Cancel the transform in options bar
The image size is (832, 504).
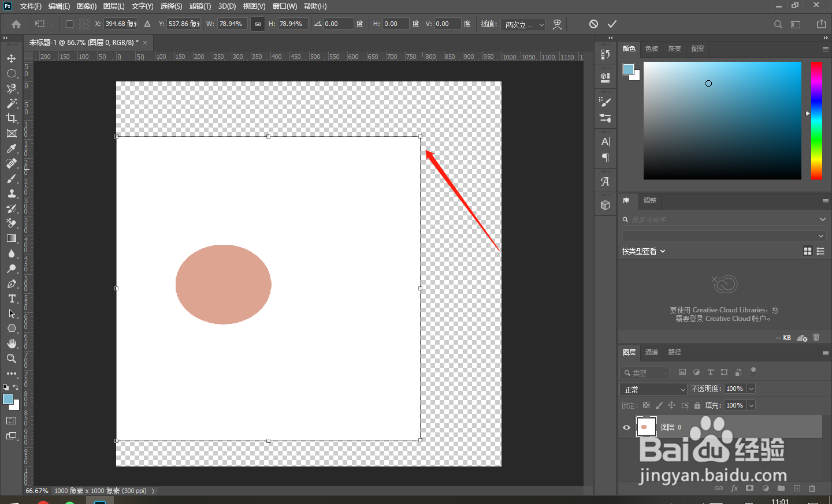(x=593, y=24)
